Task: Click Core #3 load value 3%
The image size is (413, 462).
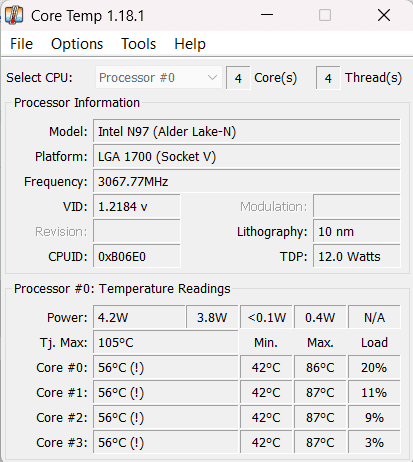Action: 374,443
